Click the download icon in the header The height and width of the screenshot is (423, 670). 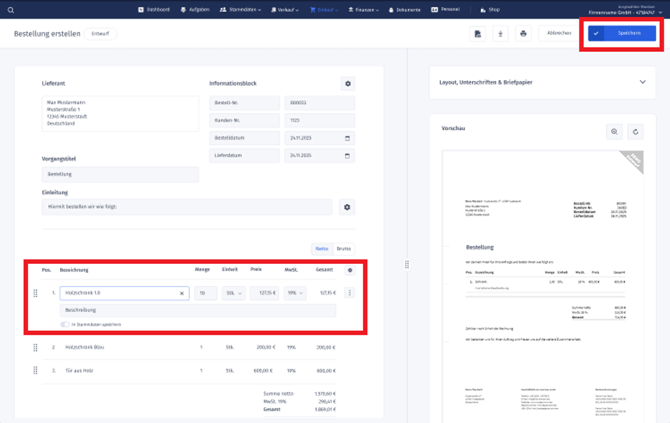coord(500,33)
